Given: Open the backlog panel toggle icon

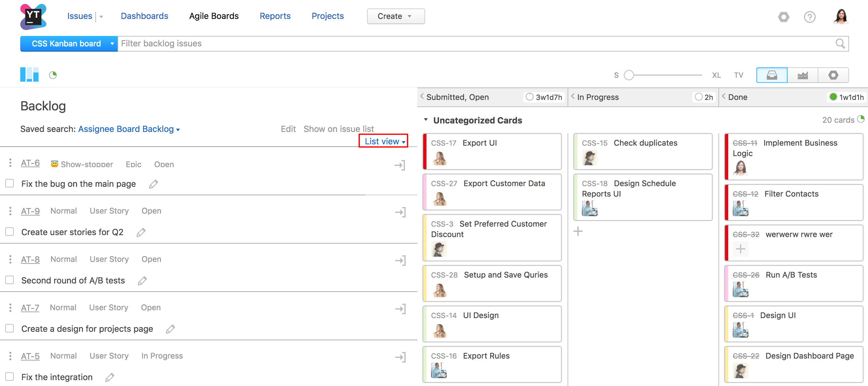Looking at the screenshot, I should [x=772, y=75].
